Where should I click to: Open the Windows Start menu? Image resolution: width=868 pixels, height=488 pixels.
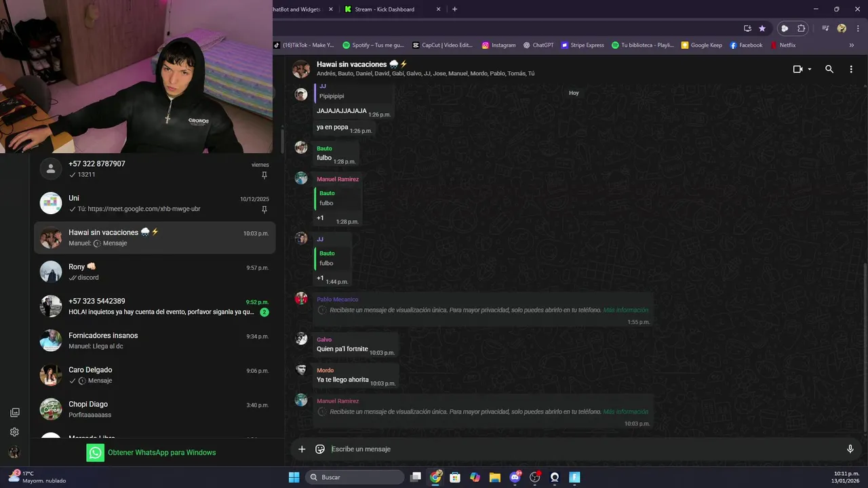point(294,477)
